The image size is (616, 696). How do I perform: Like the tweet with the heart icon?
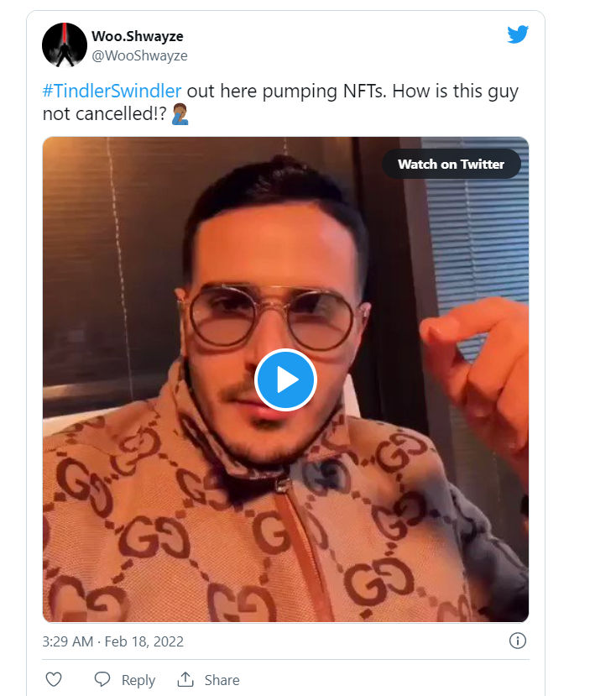point(53,678)
